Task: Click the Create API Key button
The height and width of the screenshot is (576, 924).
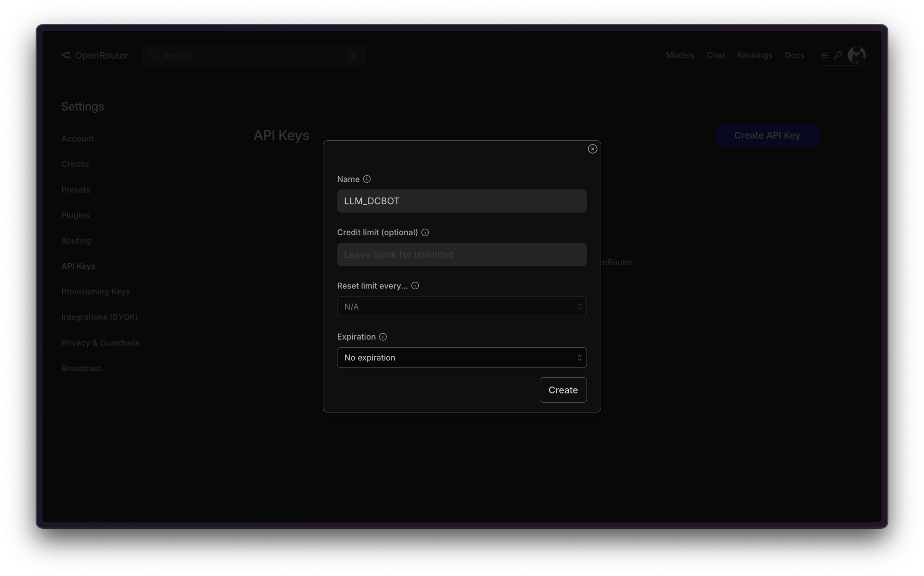Action: [767, 135]
